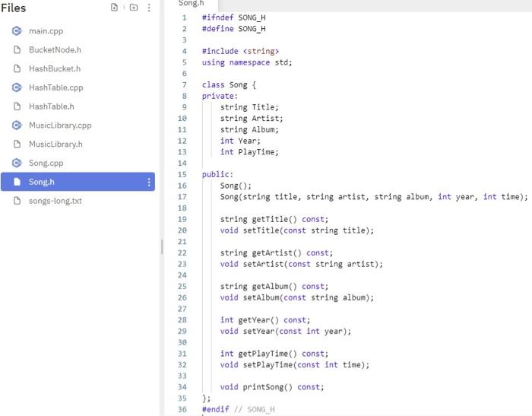Click the new file icon in Files header
The image size is (532, 416).
pos(114,7)
